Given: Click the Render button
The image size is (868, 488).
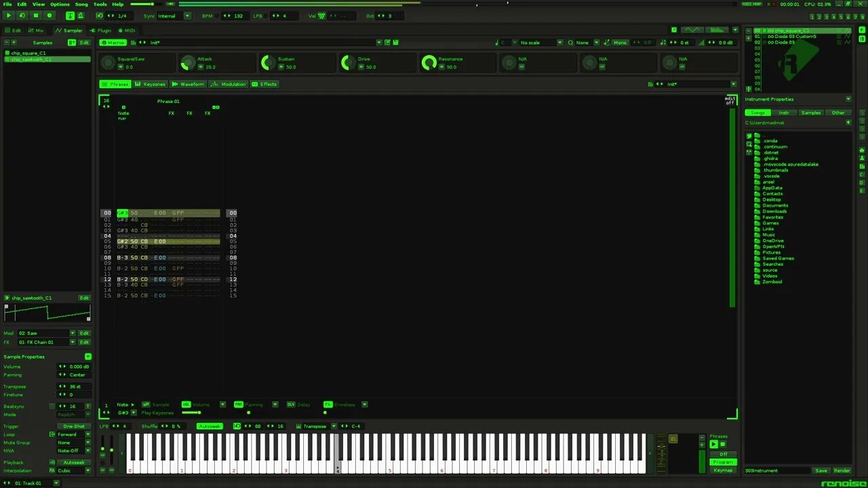Looking at the screenshot, I should click(x=842, y=470).
